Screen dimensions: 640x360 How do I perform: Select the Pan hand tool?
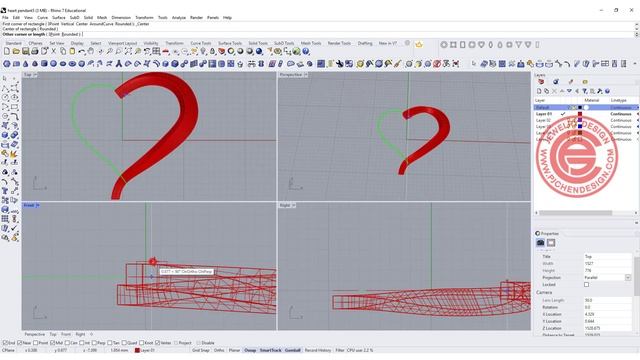pos(91,51)
